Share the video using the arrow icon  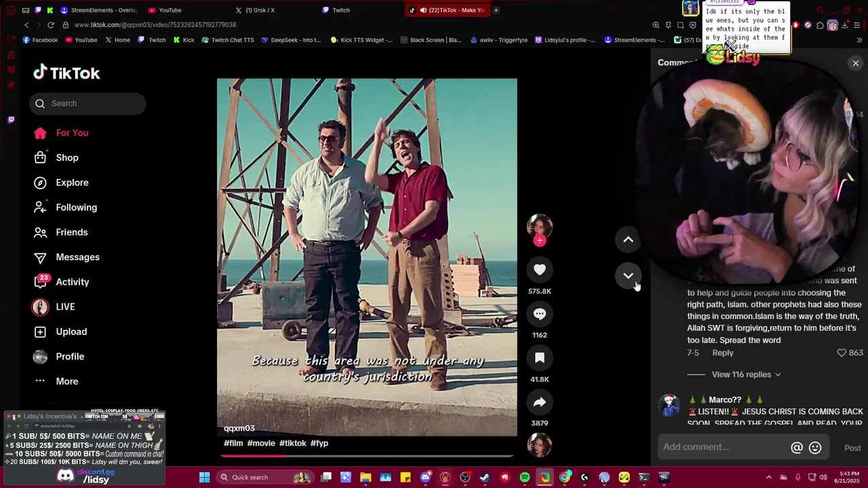540,402
